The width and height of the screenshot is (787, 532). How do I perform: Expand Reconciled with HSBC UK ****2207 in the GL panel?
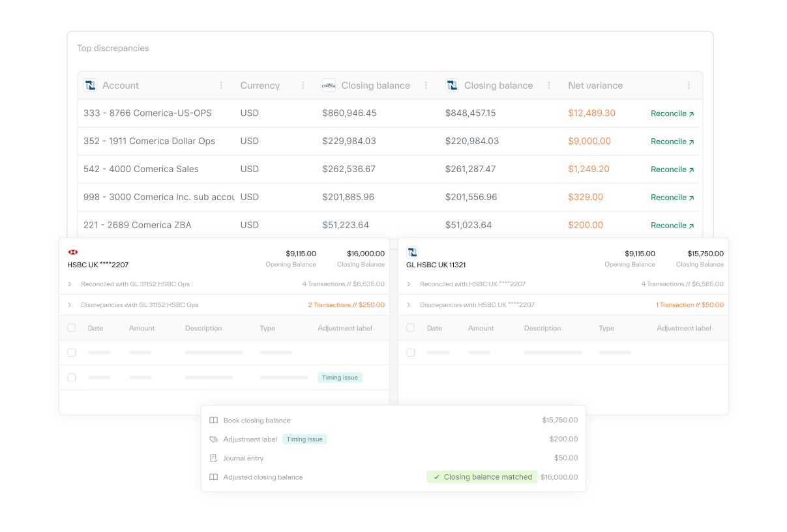pyautogui.click(x=409, y=284)
